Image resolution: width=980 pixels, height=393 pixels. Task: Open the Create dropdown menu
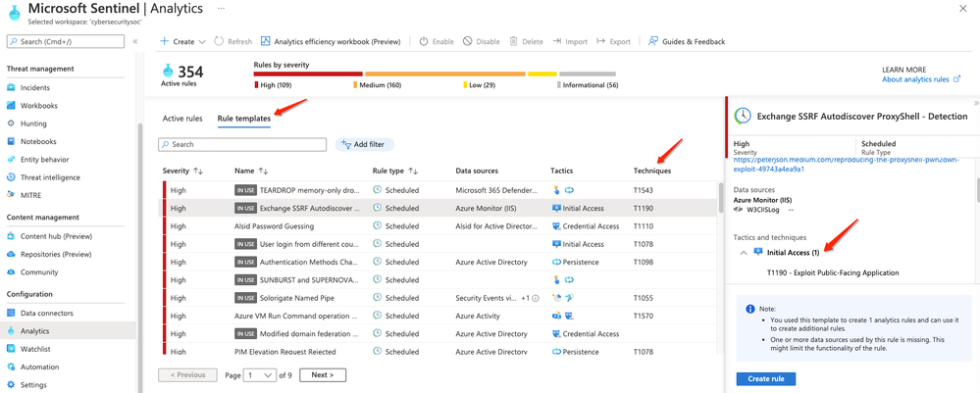tap(183, 42)
